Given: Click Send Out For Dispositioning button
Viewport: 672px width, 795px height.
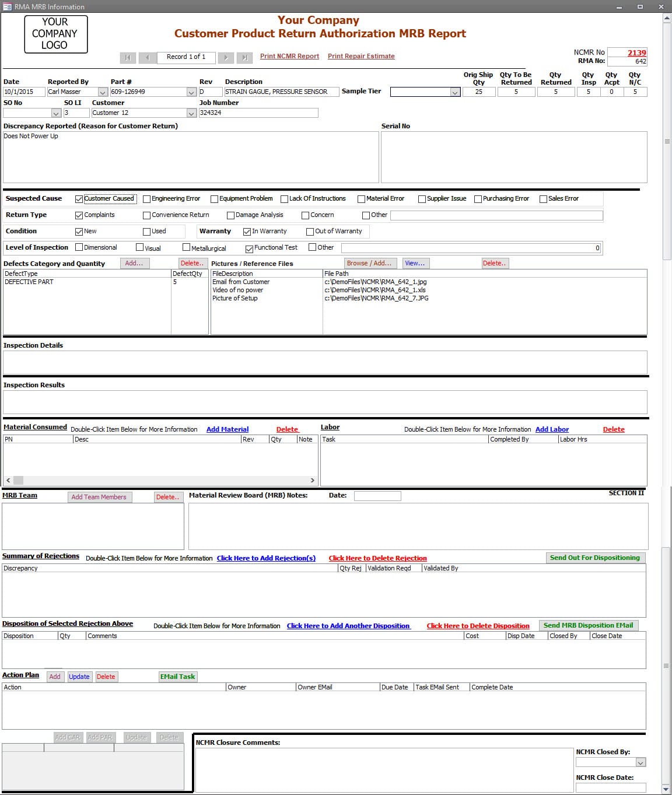Looking at the screenshot, I should coord(595,558).
